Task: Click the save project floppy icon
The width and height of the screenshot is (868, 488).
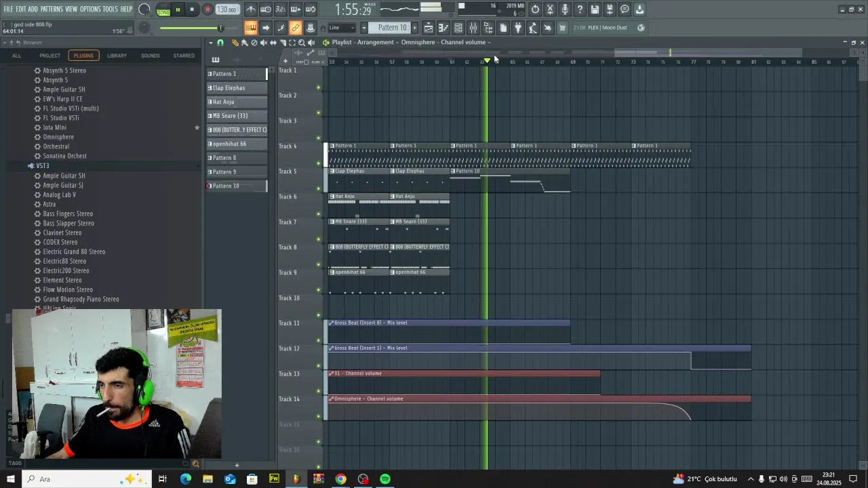Action: (x=595, y=9)
